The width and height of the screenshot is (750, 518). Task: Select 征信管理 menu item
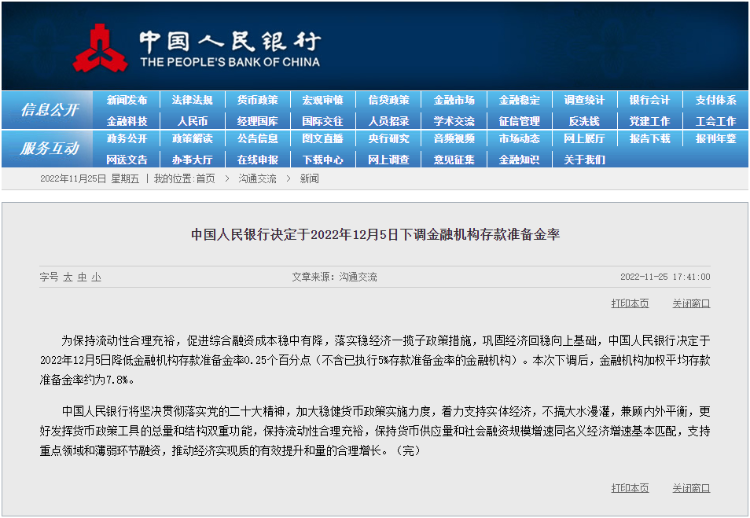[519, 121]
